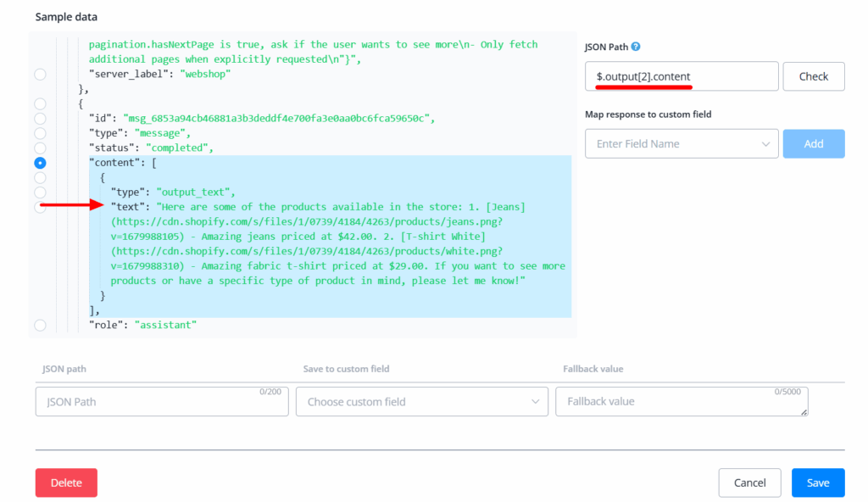The height and width of the screenshot is (502, 868).
Task: Click the $.output[2].content JSON Path field
Action: pos(681,76)
